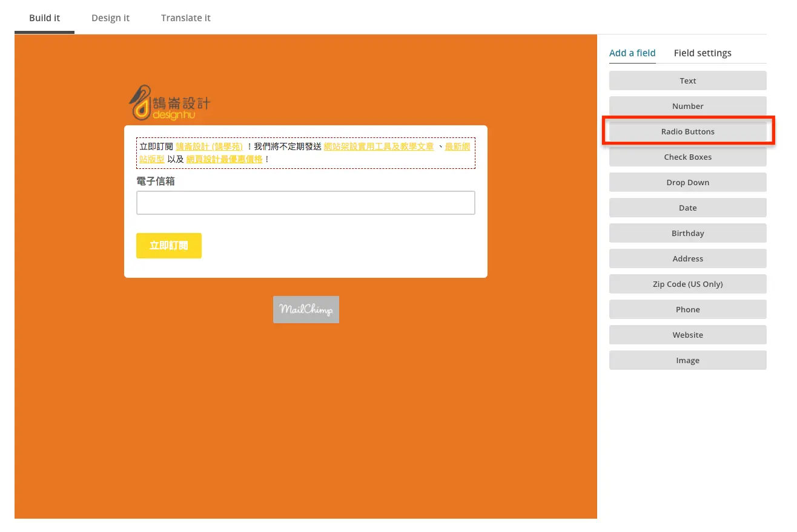Open the 網站架設實用工具及教學文章 link
The height and width of the screenshot is (532, 797).
[x=379, y=146]
